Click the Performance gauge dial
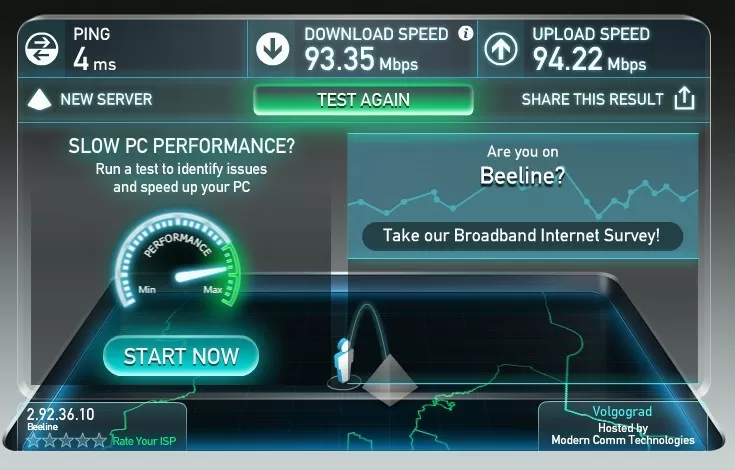 pyautogui.click(x=179, y=261)
